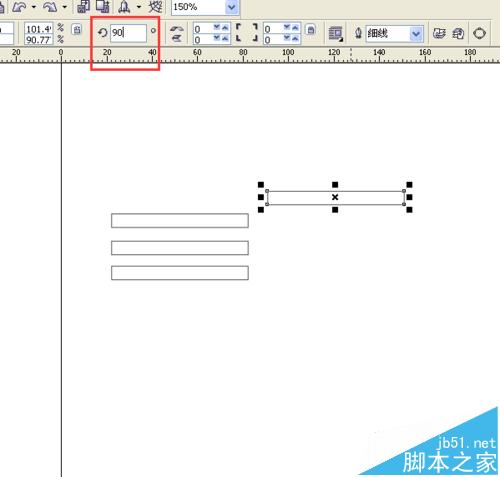Screen dimensions: 500x477
Task: Open the redo history dropdown arrow
Action: 65,7
